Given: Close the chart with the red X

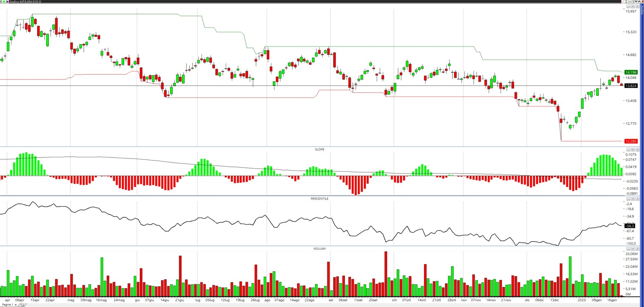Looking at the screenshot, I should (642, 2).
